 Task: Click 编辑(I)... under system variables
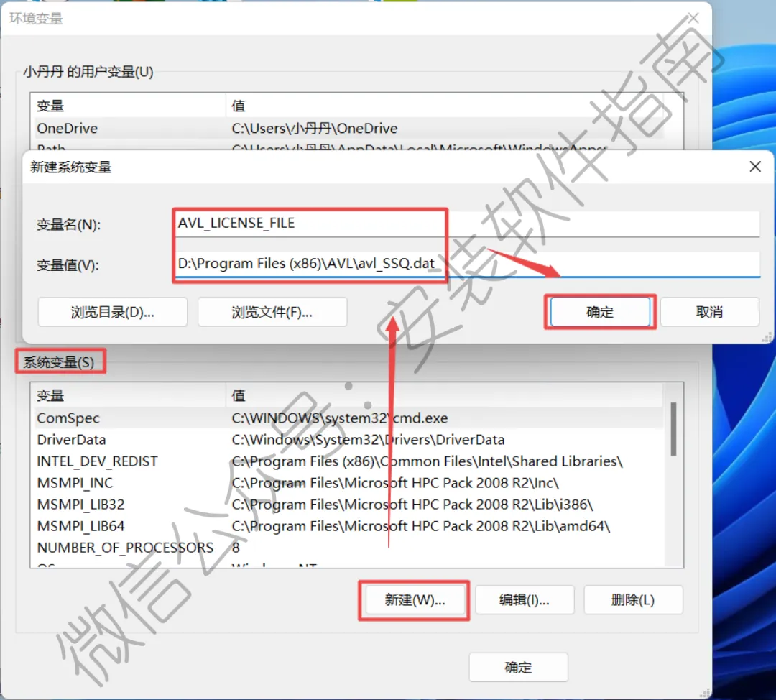point(525,600)
